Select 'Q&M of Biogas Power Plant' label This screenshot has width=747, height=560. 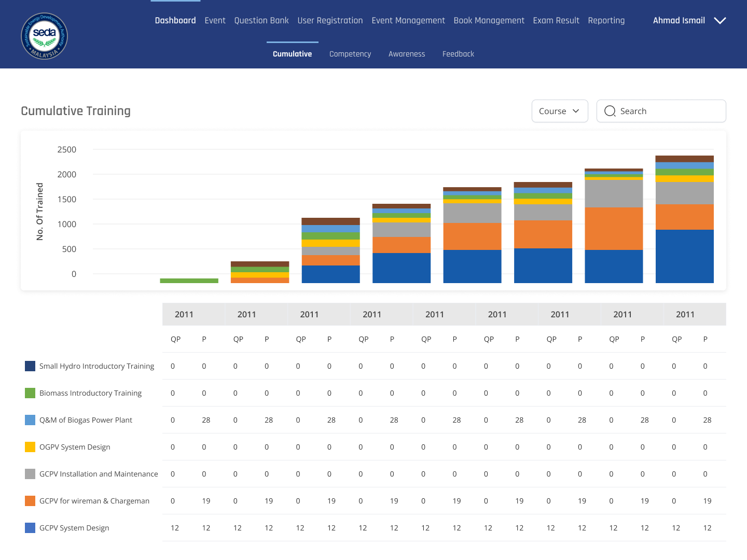86,420
